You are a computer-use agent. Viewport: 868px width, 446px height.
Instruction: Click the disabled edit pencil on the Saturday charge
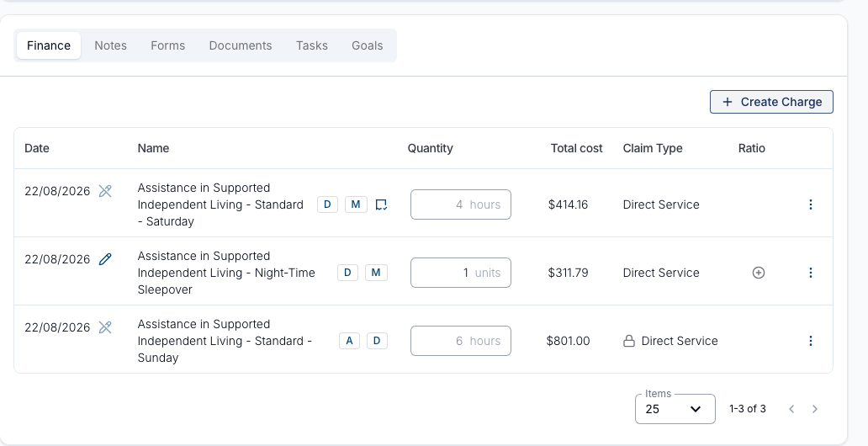click(105, 191)
